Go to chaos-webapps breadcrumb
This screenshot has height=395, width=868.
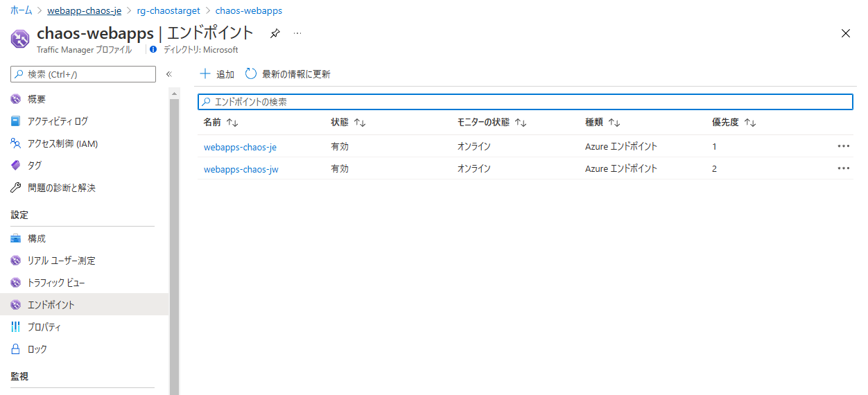[x=249, y=10]
